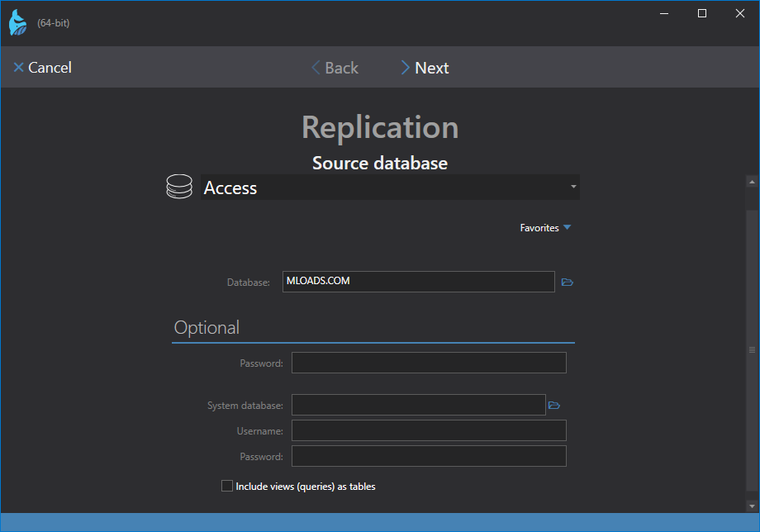Browse for system database using folder icon

554,405
